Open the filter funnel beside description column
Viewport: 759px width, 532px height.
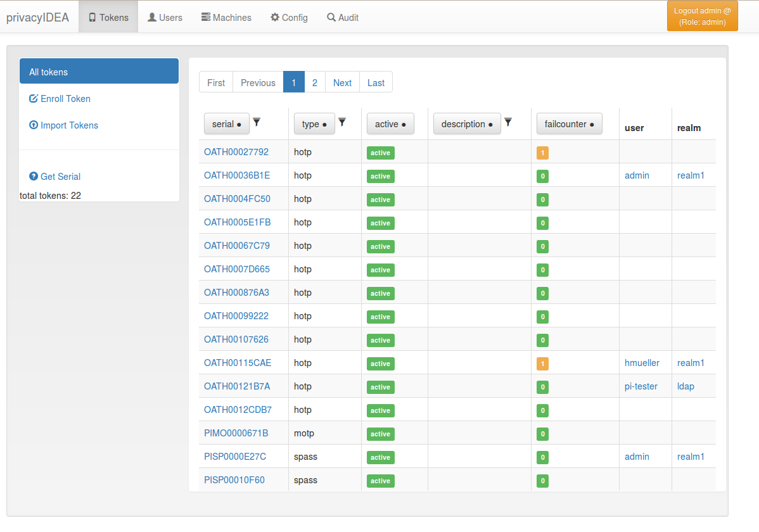coord(508,122)
